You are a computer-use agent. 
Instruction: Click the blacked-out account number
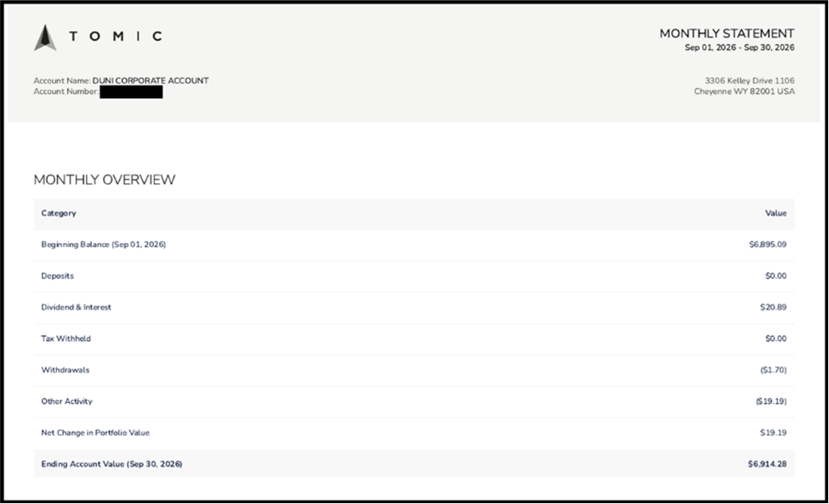click(x=131, y=92)
